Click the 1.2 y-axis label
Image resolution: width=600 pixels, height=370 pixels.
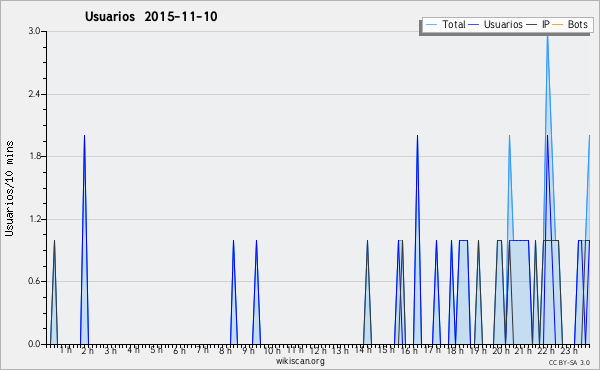coord(34,219)
